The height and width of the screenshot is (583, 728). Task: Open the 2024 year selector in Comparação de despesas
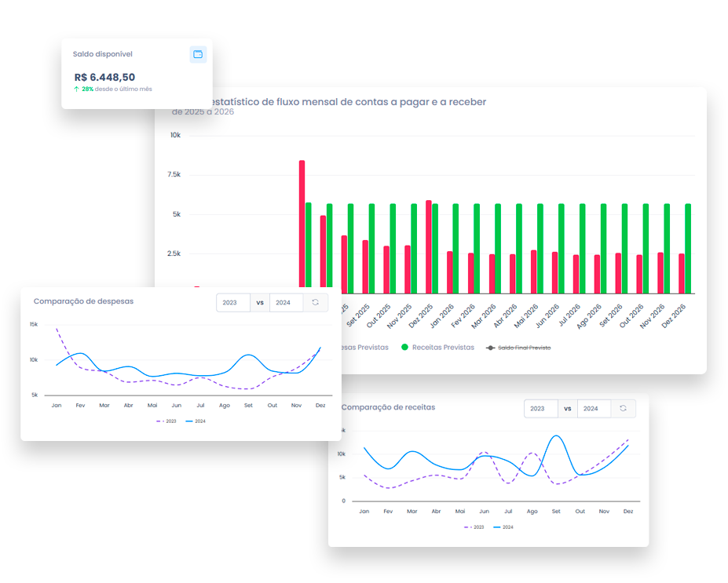[286, 302]
